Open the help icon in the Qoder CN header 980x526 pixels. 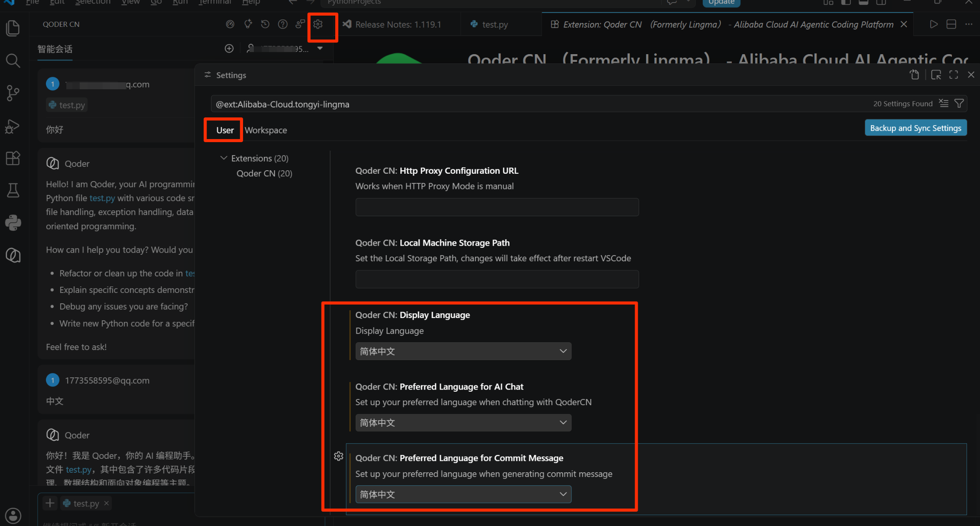(283, 24)
